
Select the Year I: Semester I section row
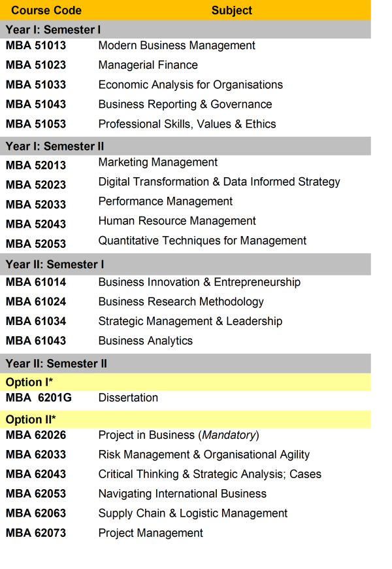coord(186,29)
